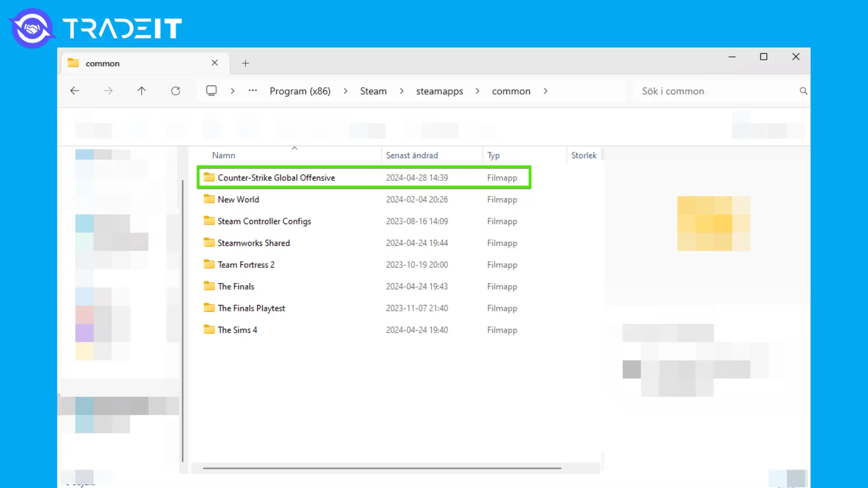Click folder icon of Team Fortress 2
Screen dimensions: 868x488
pos(209,264)
